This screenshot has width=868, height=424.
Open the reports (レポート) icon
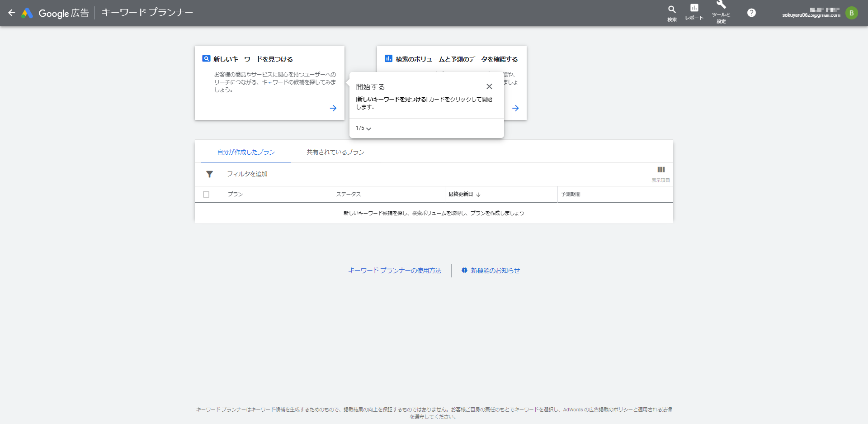click(x=694, y=12)
